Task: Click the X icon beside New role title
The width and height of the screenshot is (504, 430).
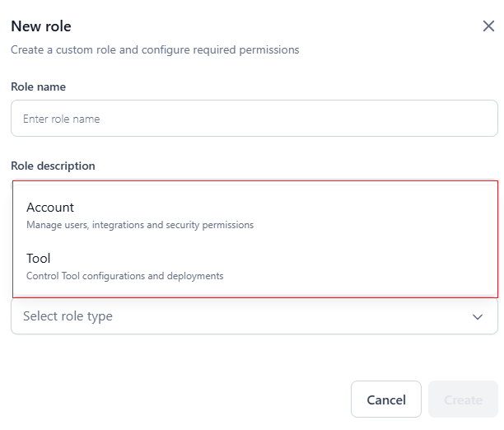Action: point(488,26)
